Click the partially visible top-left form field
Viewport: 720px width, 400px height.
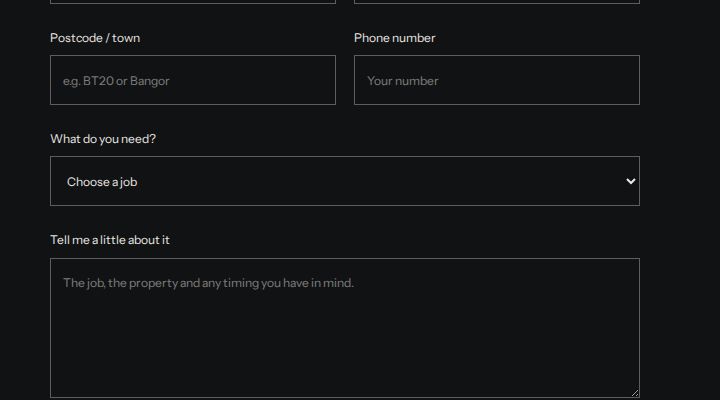[193, 1]
